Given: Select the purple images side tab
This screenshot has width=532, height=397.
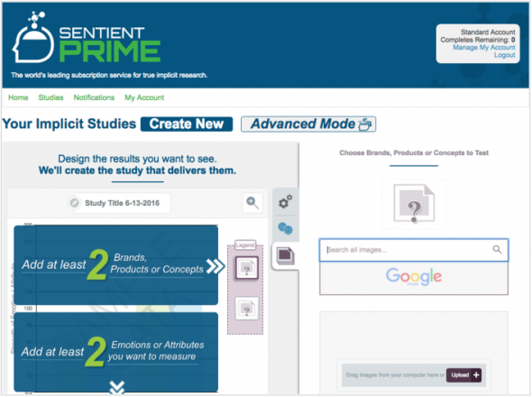Looking at the screenshot, I should (x=285, y=255).
